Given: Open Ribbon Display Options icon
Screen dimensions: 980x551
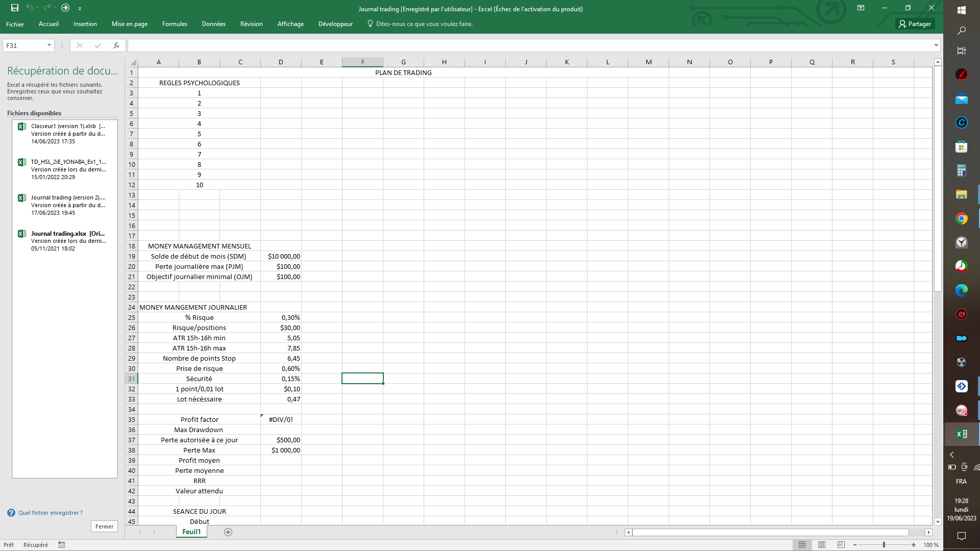Looking at the screenshot, I should [861, 8].
